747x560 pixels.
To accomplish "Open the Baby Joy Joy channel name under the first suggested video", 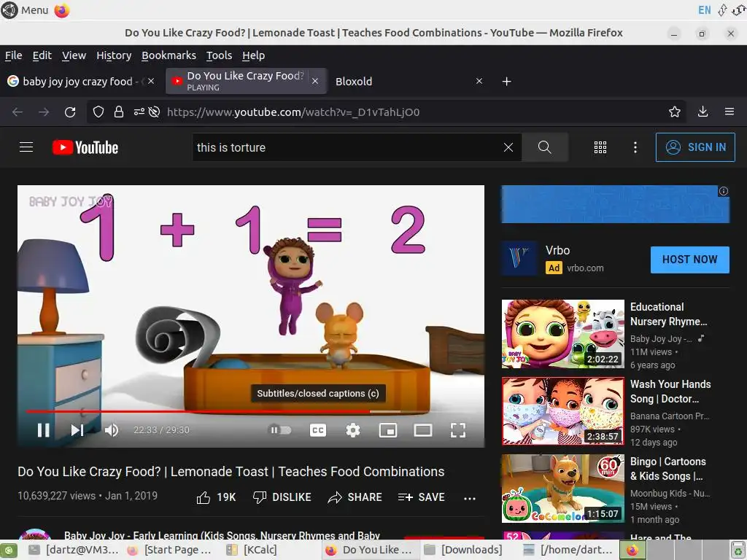I will [661, 339].
